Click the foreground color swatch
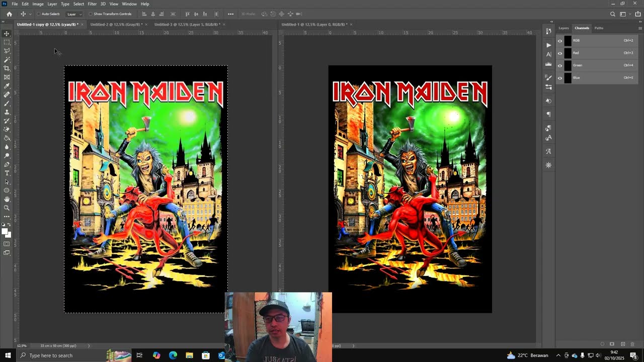The width and height of the screenshot is (644, 362). click(5, 231)
